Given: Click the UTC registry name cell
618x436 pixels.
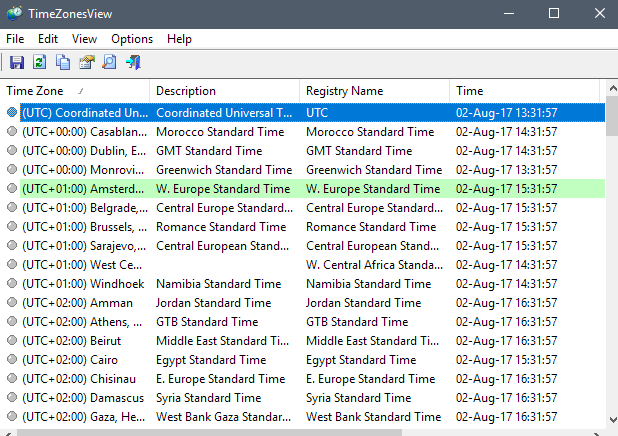Looking at the screenshot, I should tap(317, 113).
